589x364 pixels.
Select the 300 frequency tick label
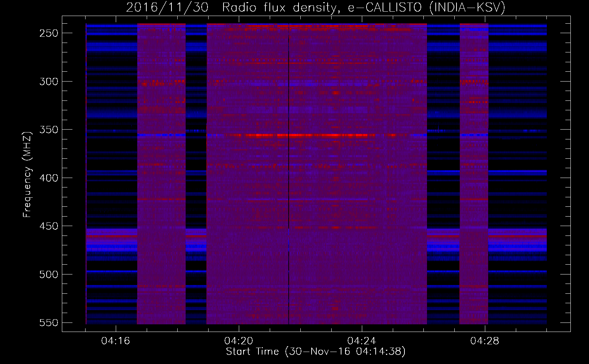49,82
